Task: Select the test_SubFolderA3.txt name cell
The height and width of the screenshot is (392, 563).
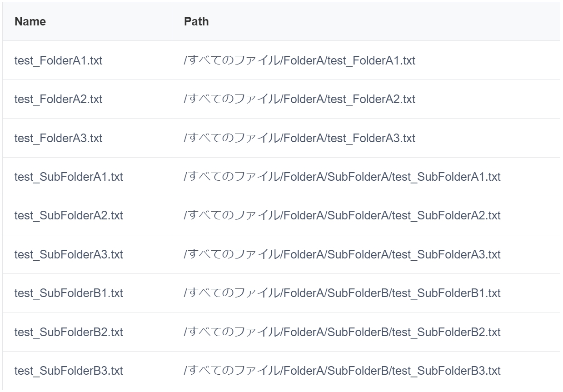Action: coord(69,254)
